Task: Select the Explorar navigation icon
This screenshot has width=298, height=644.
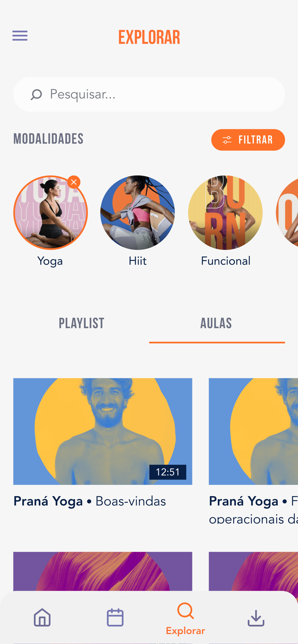Action: point(185,611)
